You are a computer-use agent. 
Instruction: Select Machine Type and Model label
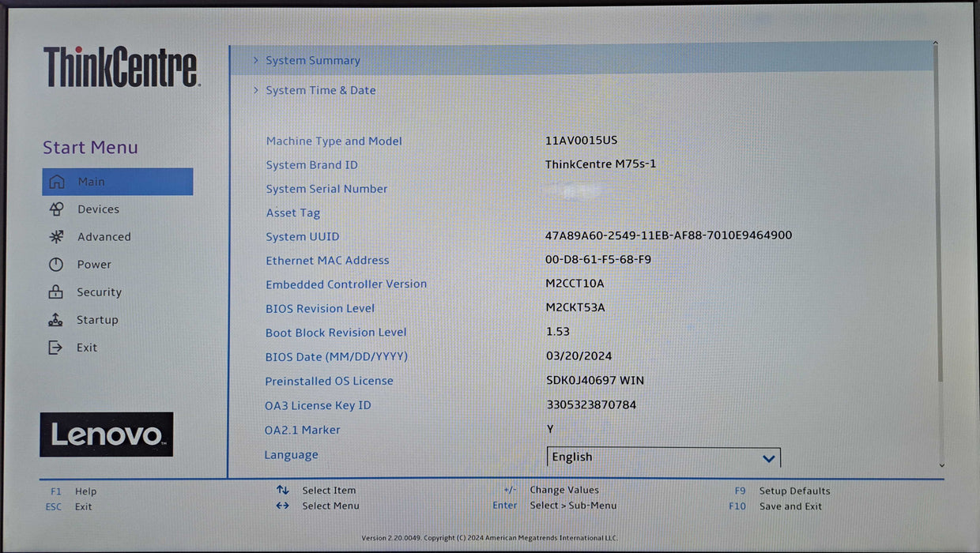point(334,141)
